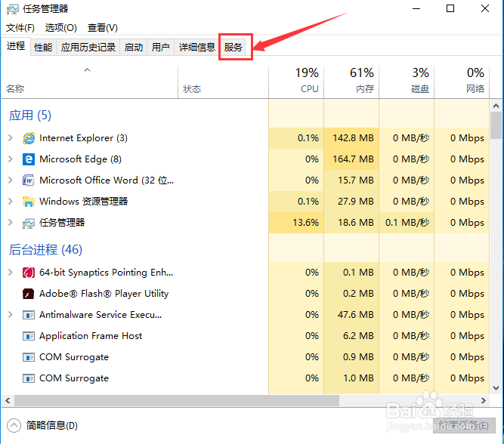Minimize the Task Manager window

click(x=416, y=8)
